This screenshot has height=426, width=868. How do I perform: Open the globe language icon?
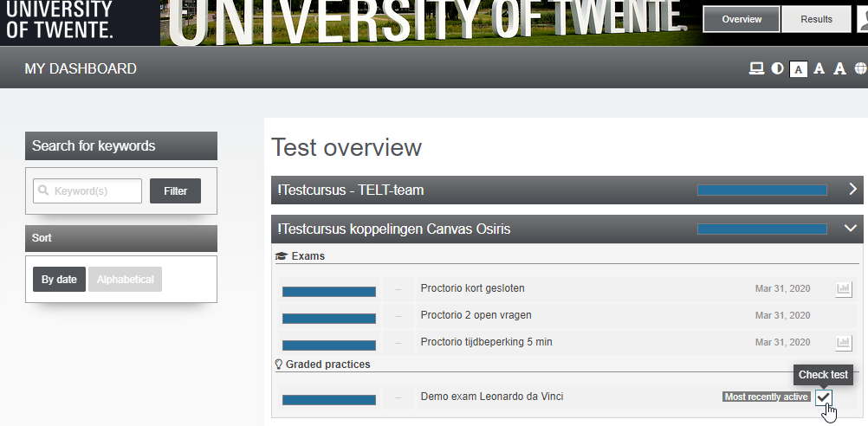(861, 68)
